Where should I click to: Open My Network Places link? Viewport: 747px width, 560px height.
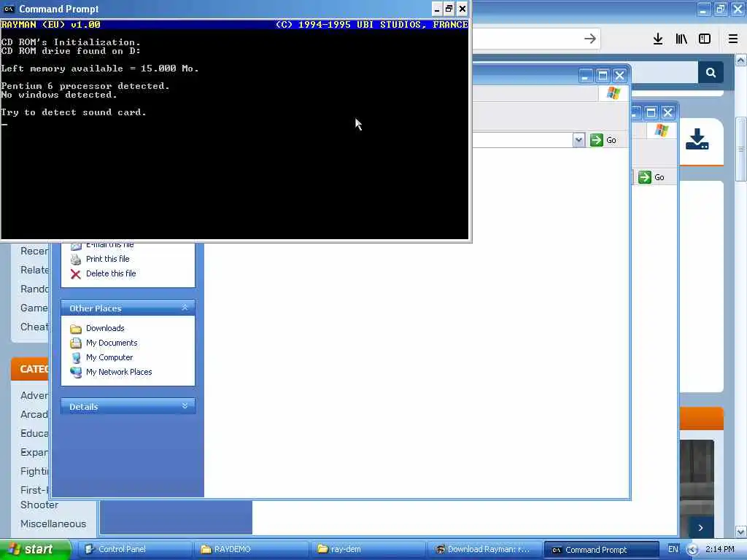[x=119, y=372]
